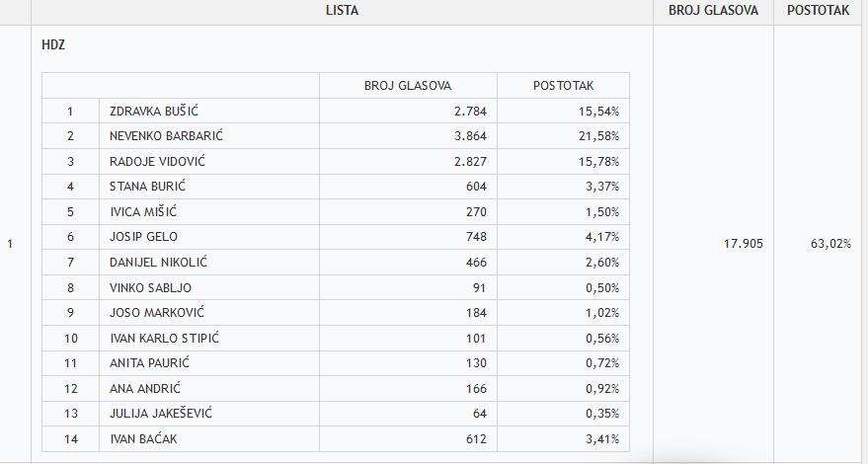This screenshot has width=868, height=464.
Task: Click the name RADOJE VIDOVIĆ
Action: pos(157,161)
